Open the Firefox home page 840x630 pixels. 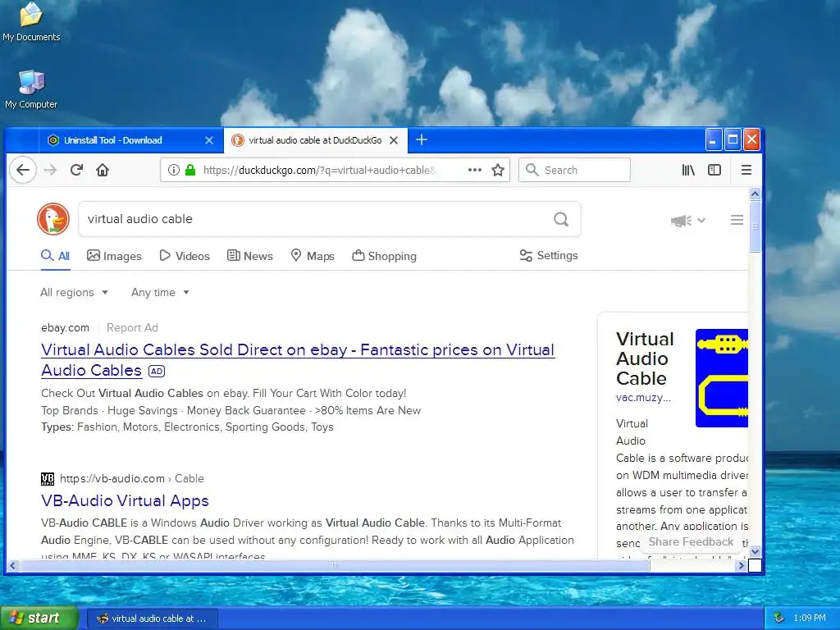103,170
